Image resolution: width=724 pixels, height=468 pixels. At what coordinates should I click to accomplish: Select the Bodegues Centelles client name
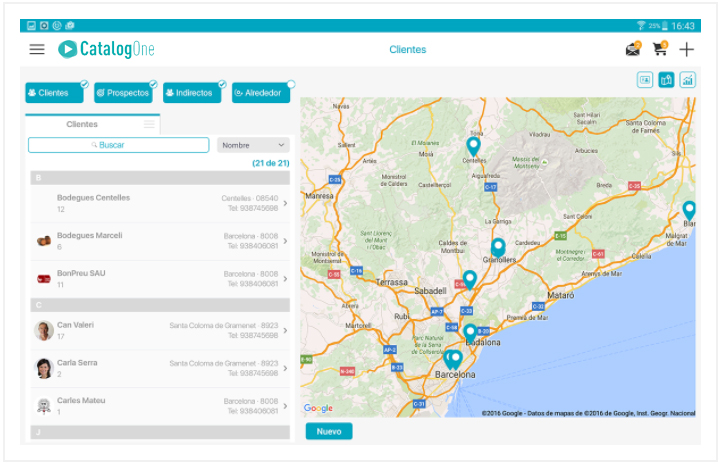(93, 198)
